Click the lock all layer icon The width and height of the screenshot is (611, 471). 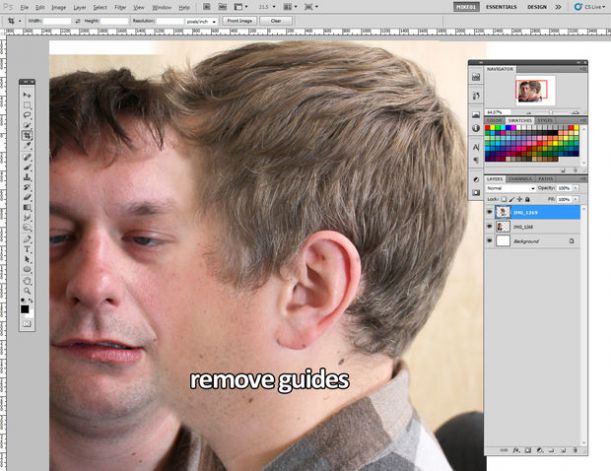(528, 199)
